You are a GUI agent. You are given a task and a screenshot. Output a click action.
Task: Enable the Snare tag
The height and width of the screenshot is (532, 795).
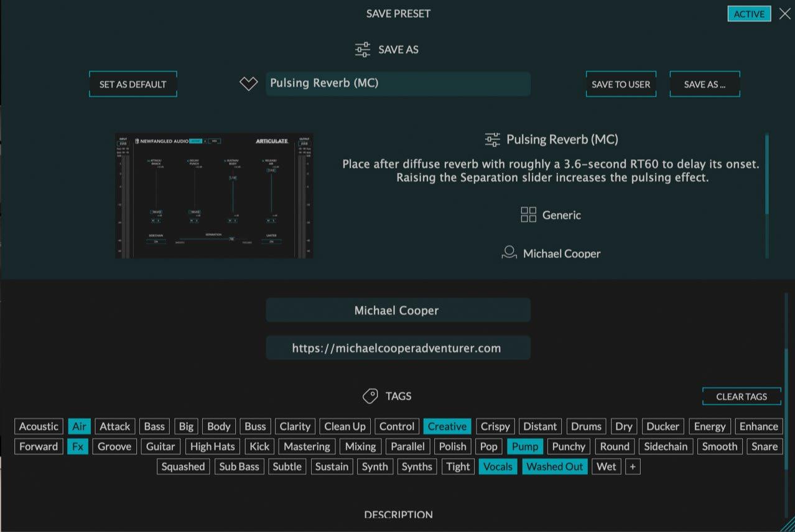tap(765, 446)
